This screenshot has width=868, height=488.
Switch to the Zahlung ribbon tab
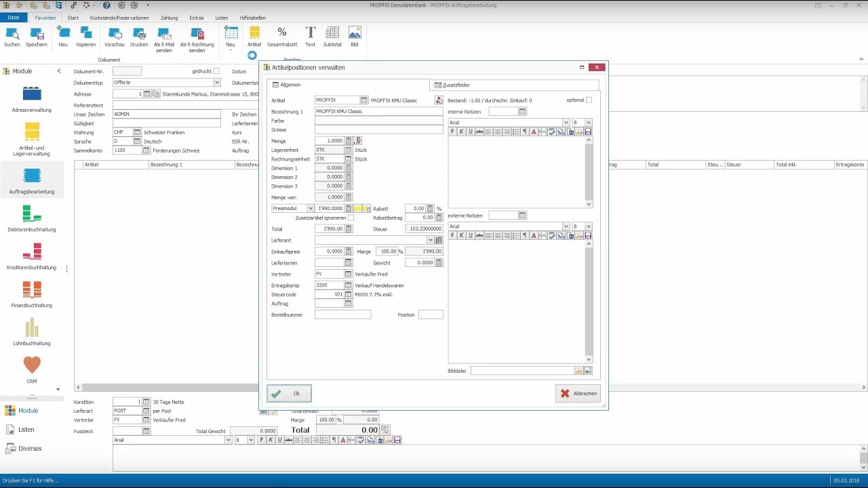click(170, 18)
